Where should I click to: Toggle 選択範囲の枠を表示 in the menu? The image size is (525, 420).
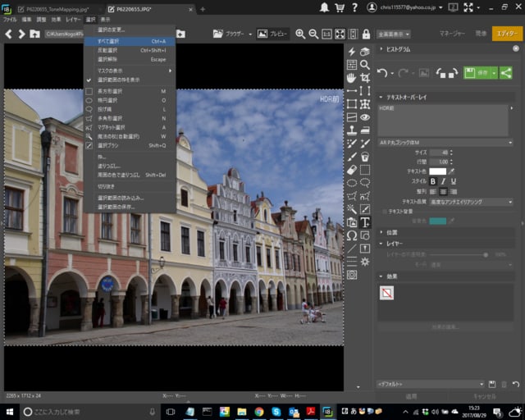118,80
